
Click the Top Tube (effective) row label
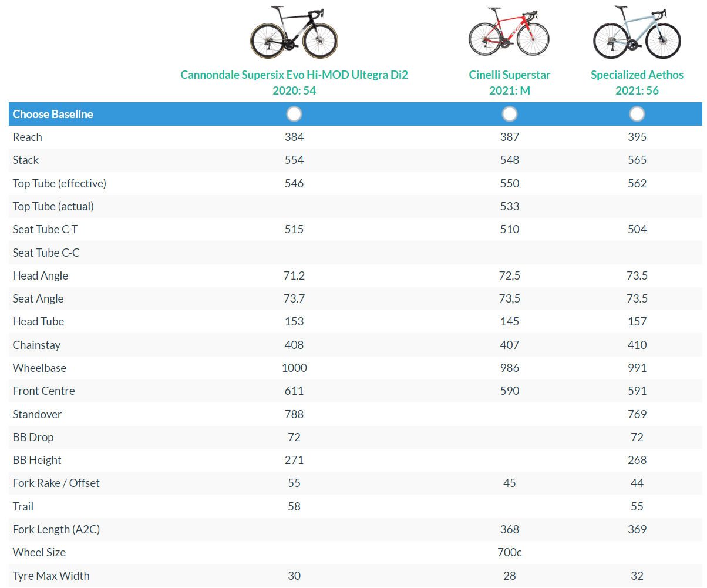coord(59,183)
